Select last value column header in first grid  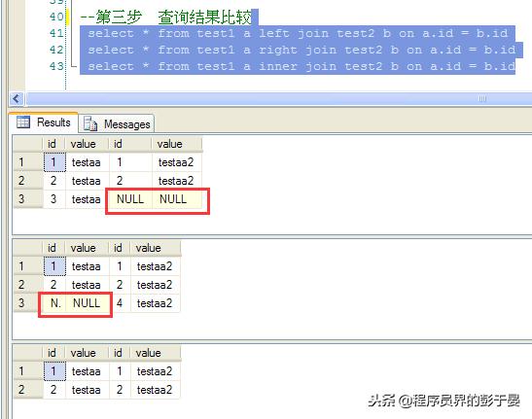click(176, 144)
